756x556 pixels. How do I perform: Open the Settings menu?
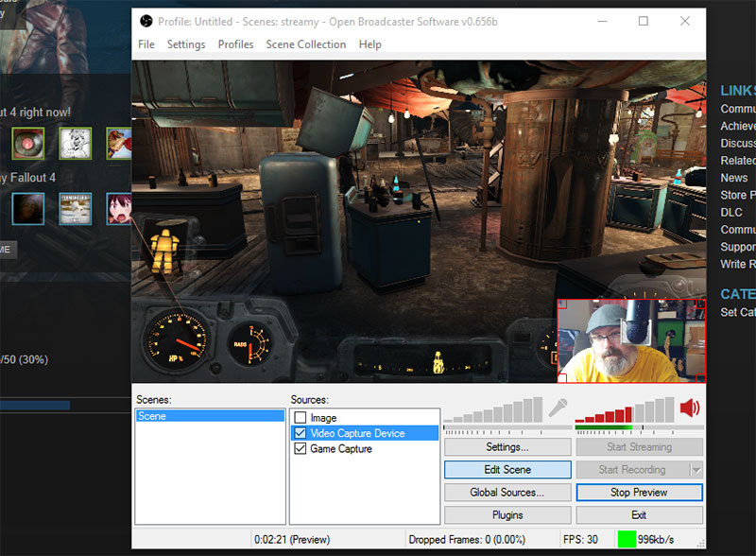(x=186, y=44)
